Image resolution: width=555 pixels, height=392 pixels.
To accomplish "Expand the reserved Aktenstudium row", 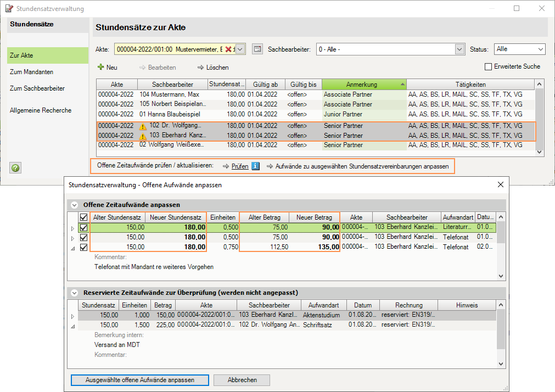I will (x=72, y=316).
